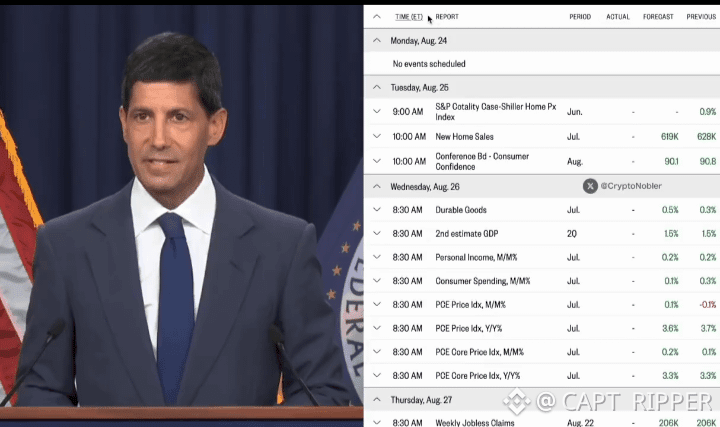Expand the Personal Income row chevron
Screen dimensions: 720x427
[377, 257]
